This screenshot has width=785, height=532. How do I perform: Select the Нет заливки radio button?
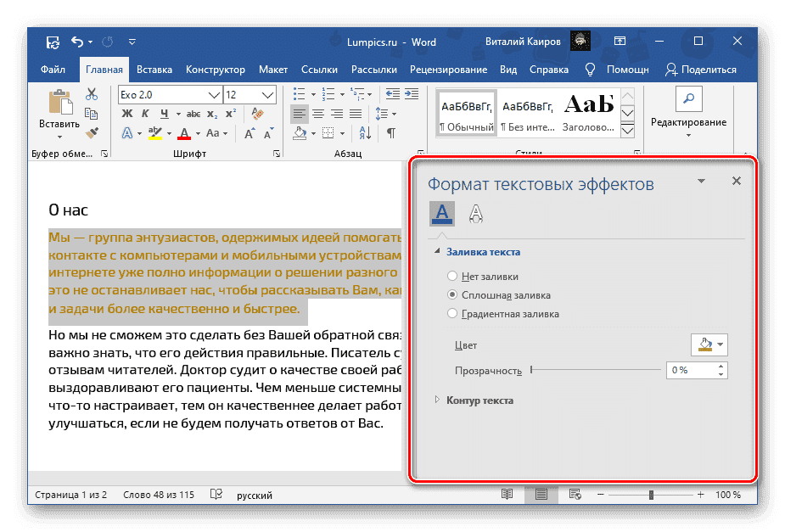coord(451,276)
